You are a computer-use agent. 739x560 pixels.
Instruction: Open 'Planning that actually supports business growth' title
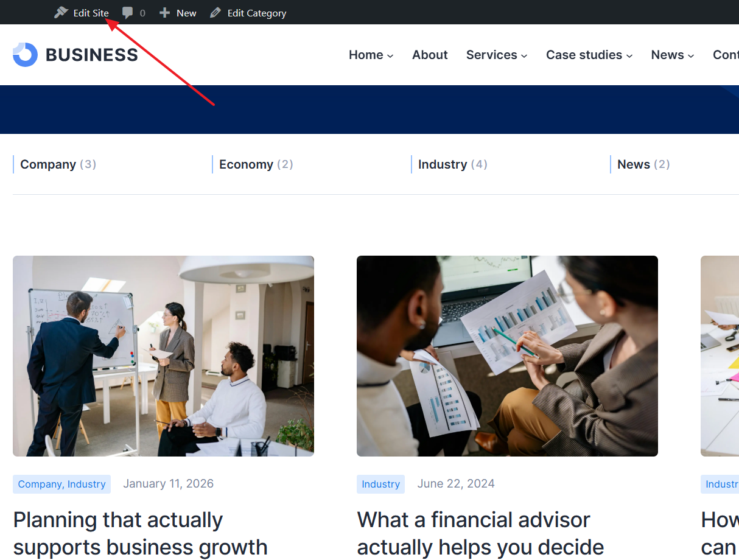point(140,534)
